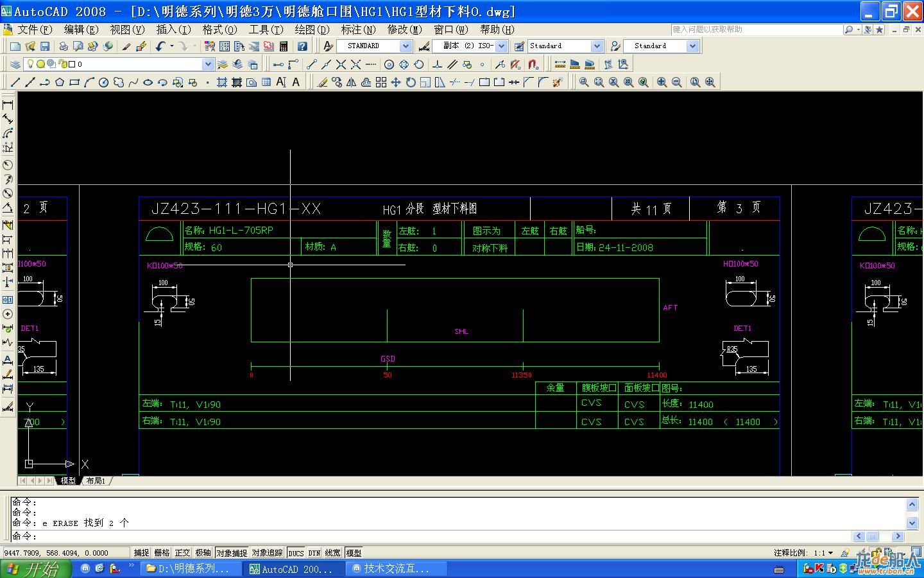The height and width of the screenshot is (578, 924).
Task: Select the Circle draw tool
Action: click(x=104, y=82)
